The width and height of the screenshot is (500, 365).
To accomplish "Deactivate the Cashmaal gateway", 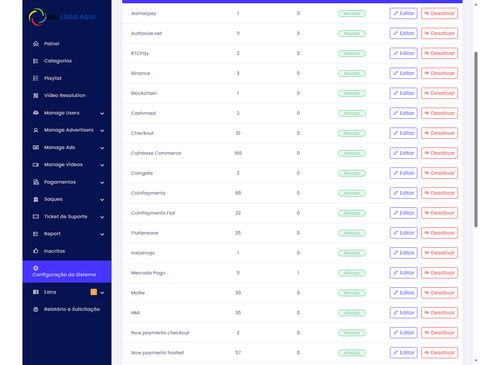I will [x=439, y=113].
